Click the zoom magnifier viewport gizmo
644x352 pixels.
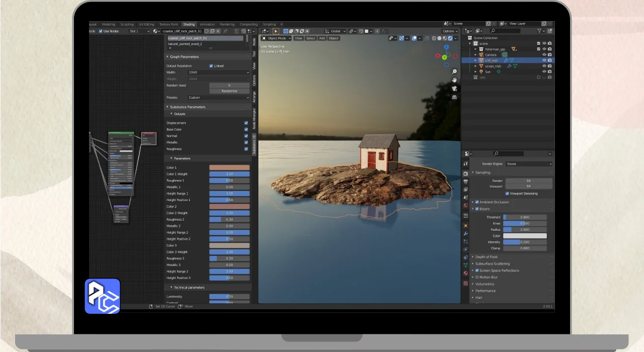pyautogui.click(x=454, y=71)
